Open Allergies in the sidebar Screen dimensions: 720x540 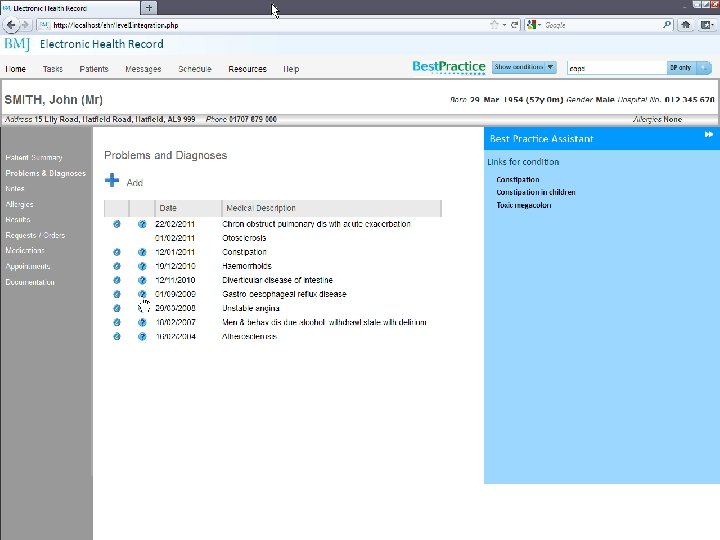click(x=19, y=204)
